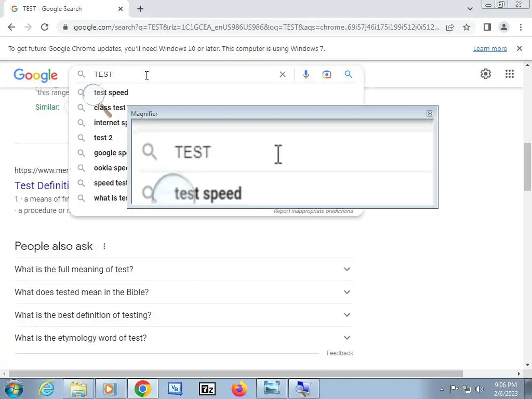
Task: Open Windows Media Player from taskbar
Action: pos(110,389)
